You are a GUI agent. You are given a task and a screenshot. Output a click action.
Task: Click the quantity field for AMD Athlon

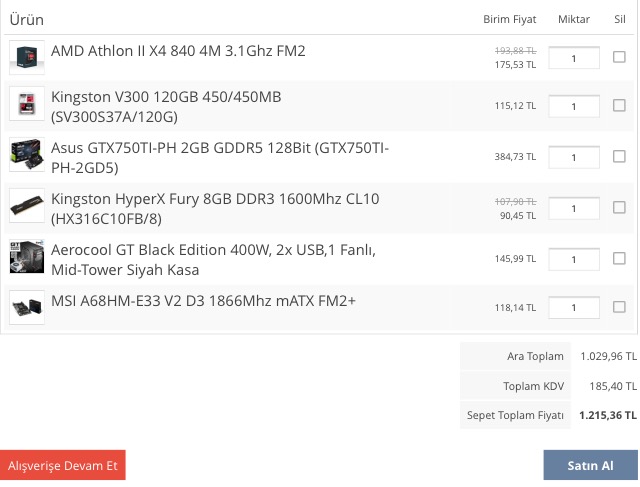574,59
